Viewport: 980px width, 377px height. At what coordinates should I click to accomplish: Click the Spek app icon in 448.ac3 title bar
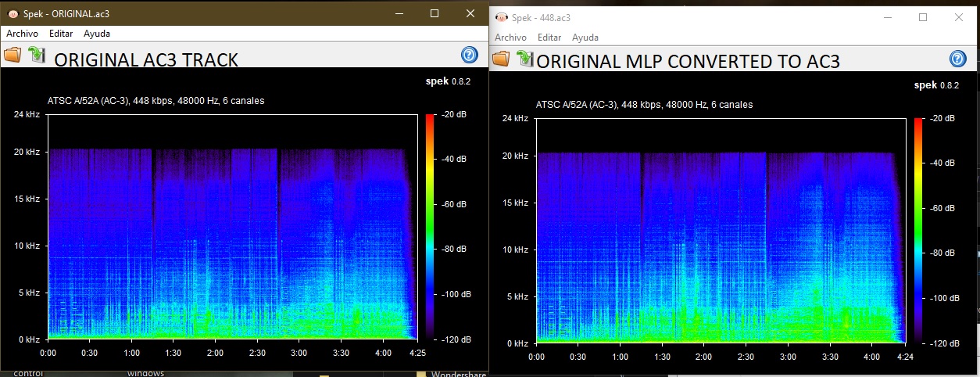[502, 17]
